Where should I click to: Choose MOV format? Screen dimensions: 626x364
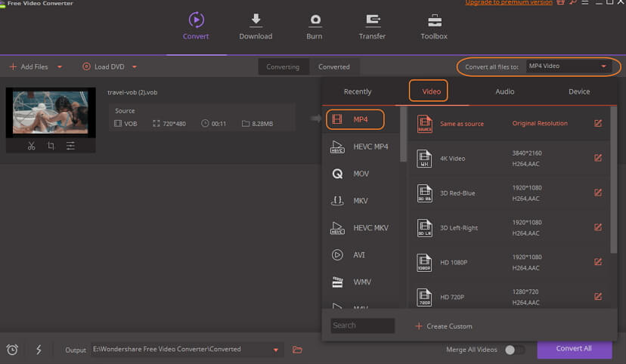(x=360, y=174)
